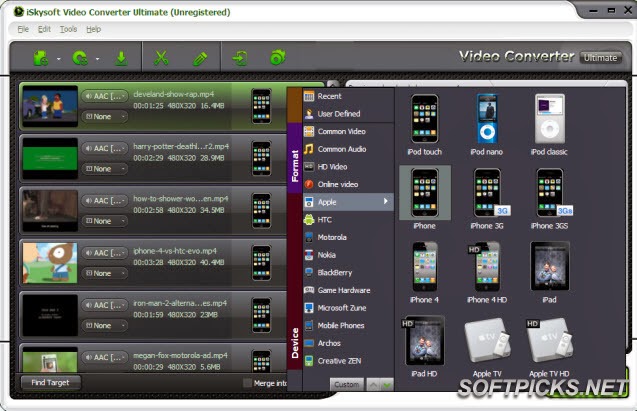The image size is (637, 411).
Task: Click the Burn DVD toolbar icon
Action: 278,58
